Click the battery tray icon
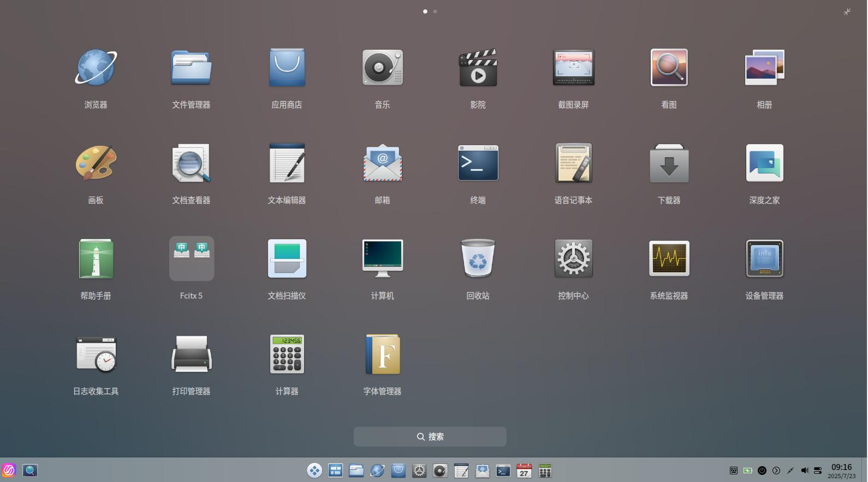Screen dimensions: 868x482 tap(747, 471)
